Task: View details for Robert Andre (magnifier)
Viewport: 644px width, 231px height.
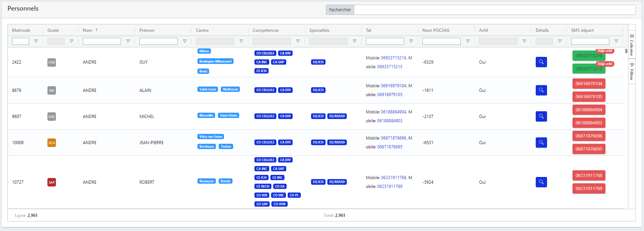Action: 541,182
